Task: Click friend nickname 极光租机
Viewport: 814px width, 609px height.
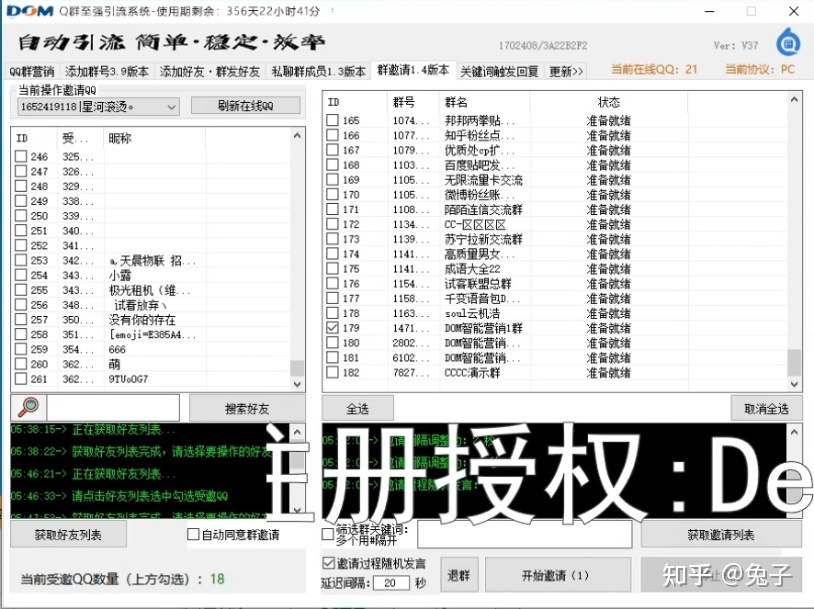Action: click(x=150, y=290)
